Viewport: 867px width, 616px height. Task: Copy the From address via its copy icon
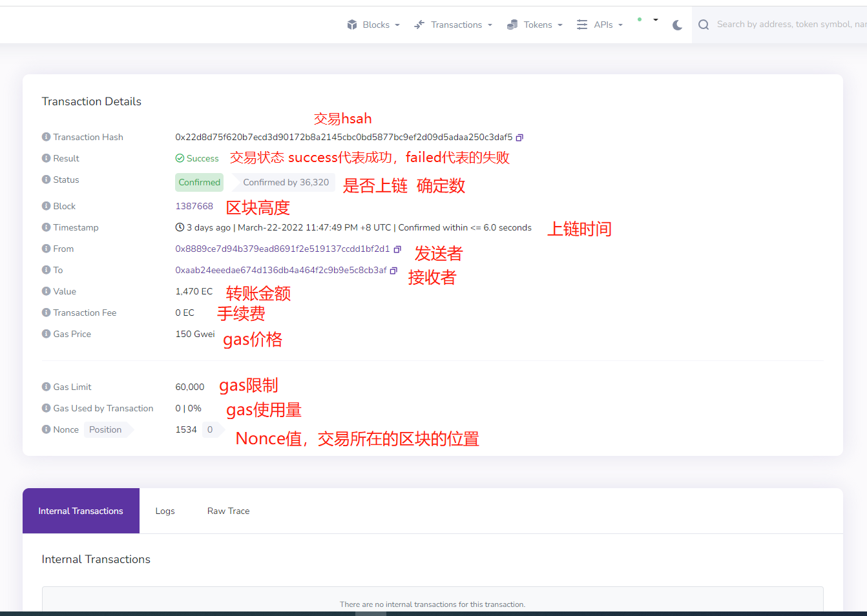click(397, 249)
